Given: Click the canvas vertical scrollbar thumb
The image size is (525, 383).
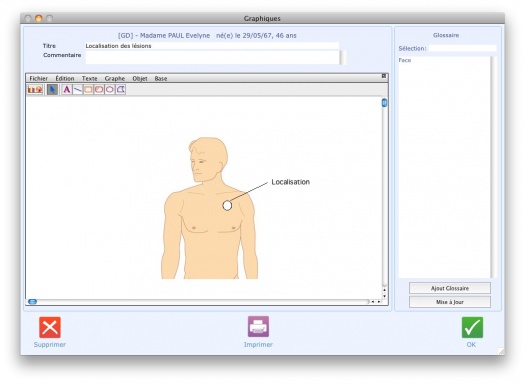Looking at the screenshot, I should [x=384, y=103].
